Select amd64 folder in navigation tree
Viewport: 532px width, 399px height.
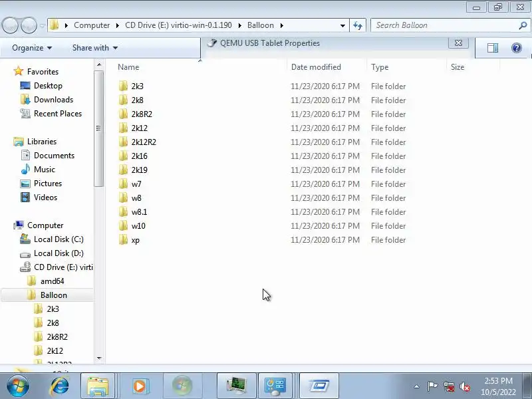(x=45, y=281)
